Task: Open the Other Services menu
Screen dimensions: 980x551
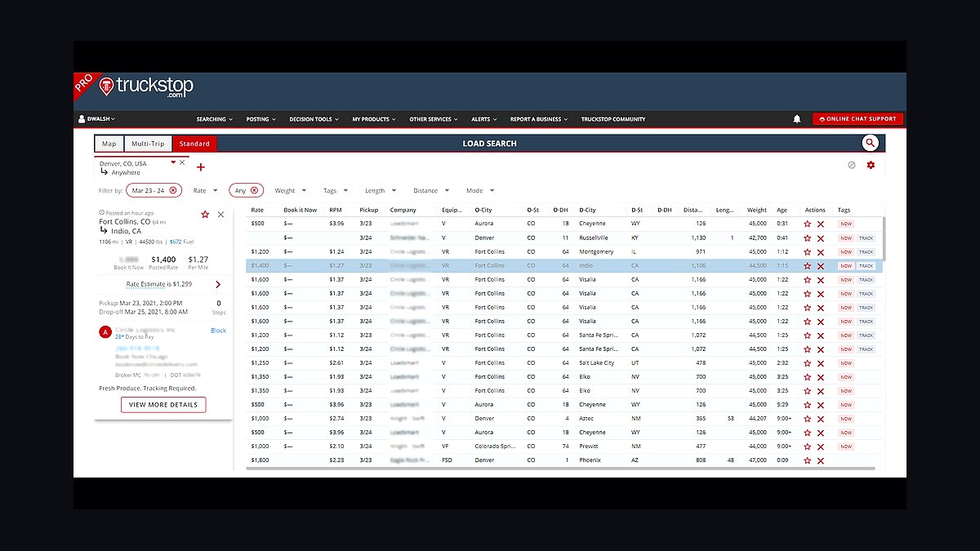Action: click(434, 119)
